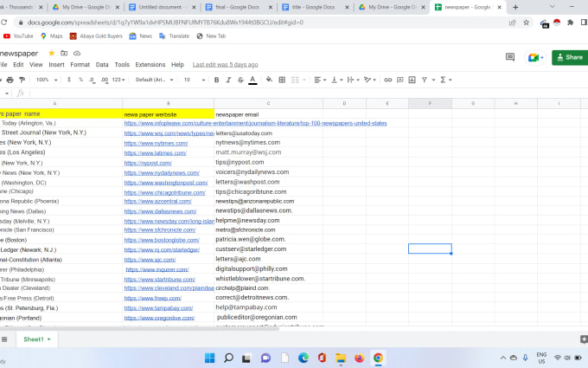Toggle bold formatting
Screen dimensions: 588x368
tap(216, 80)
